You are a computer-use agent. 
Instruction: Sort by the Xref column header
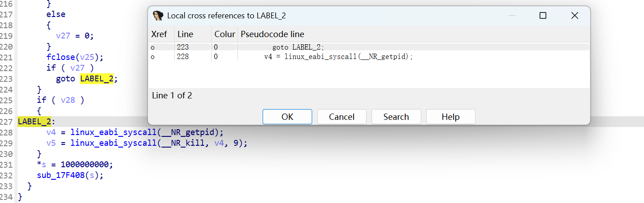[x=159, y=34]
